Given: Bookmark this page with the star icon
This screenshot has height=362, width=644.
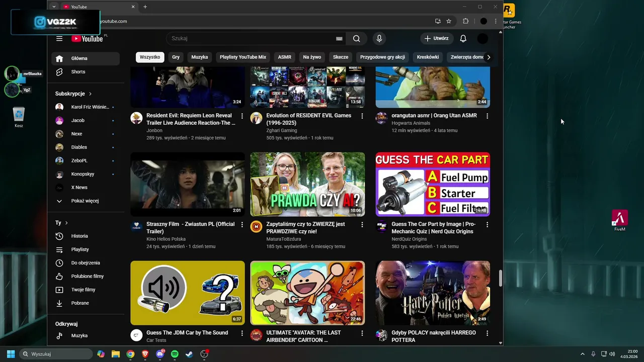Looking at the screenshot, I should (449, 21).
